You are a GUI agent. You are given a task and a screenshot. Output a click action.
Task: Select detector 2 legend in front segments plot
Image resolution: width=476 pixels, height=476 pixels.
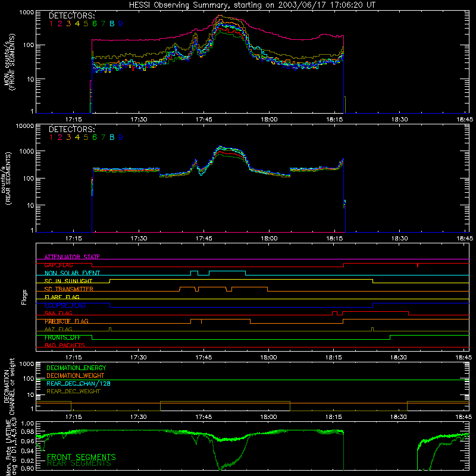[x=60, y=24]
